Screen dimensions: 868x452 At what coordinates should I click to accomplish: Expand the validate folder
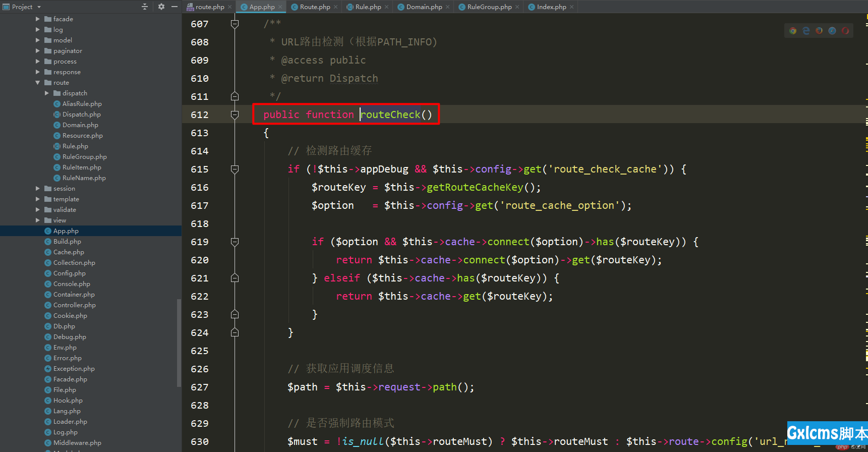pos(38,209)
